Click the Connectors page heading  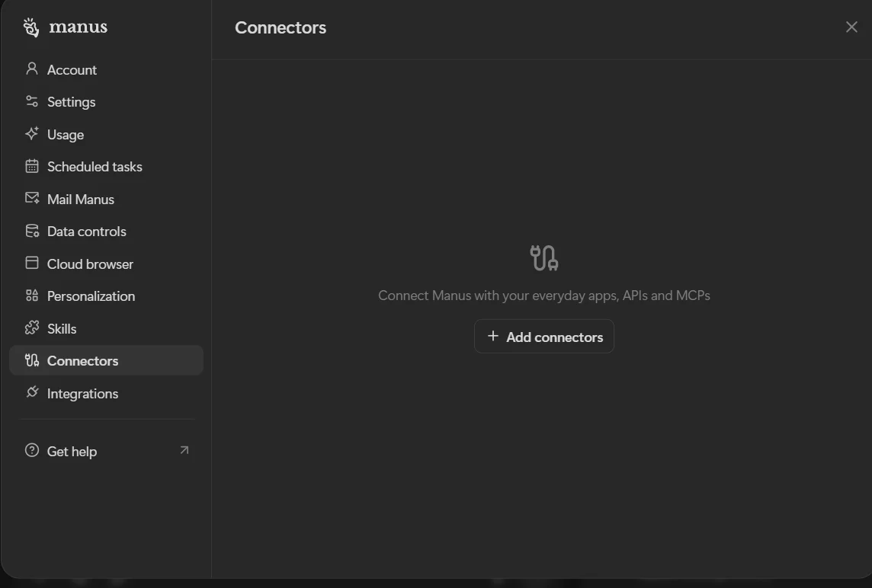[281, 28]
